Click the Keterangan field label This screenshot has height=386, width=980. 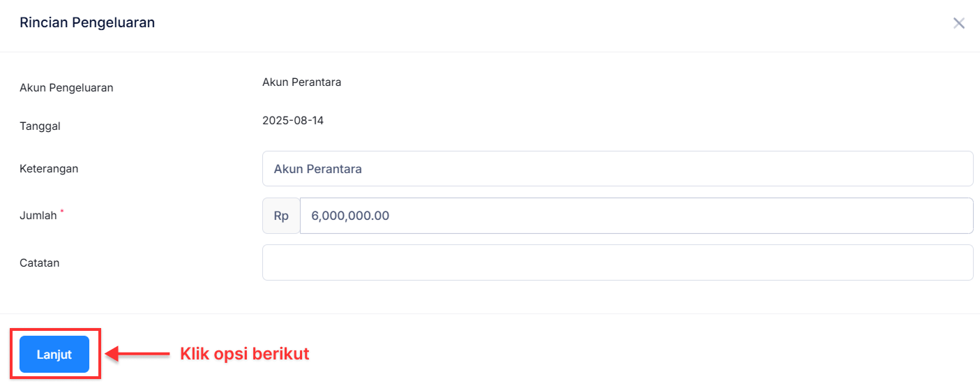[x=49, y=168]
